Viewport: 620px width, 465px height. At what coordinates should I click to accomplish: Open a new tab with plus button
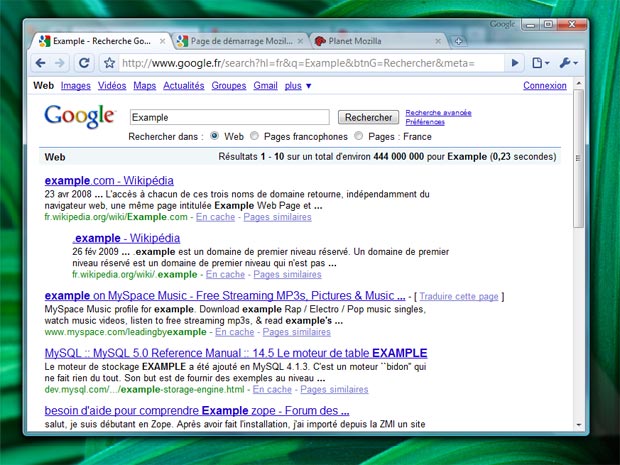[458, 41]
